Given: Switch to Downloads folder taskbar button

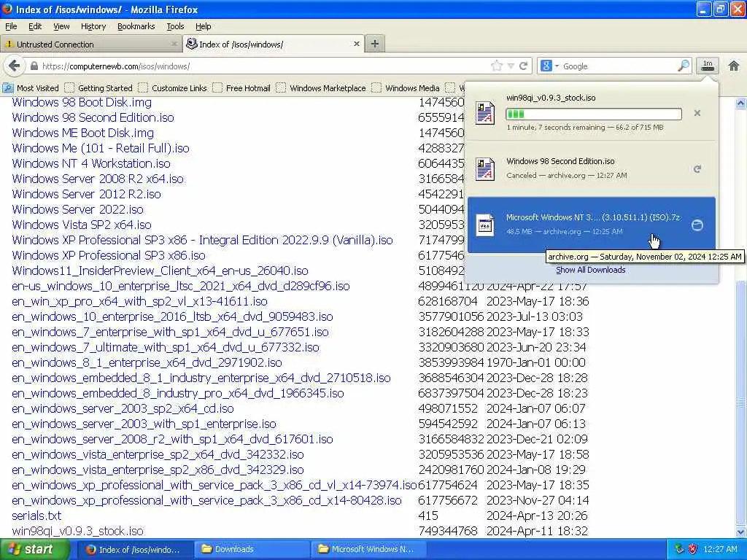Looking at the screenshot, I should click(252, 549).
